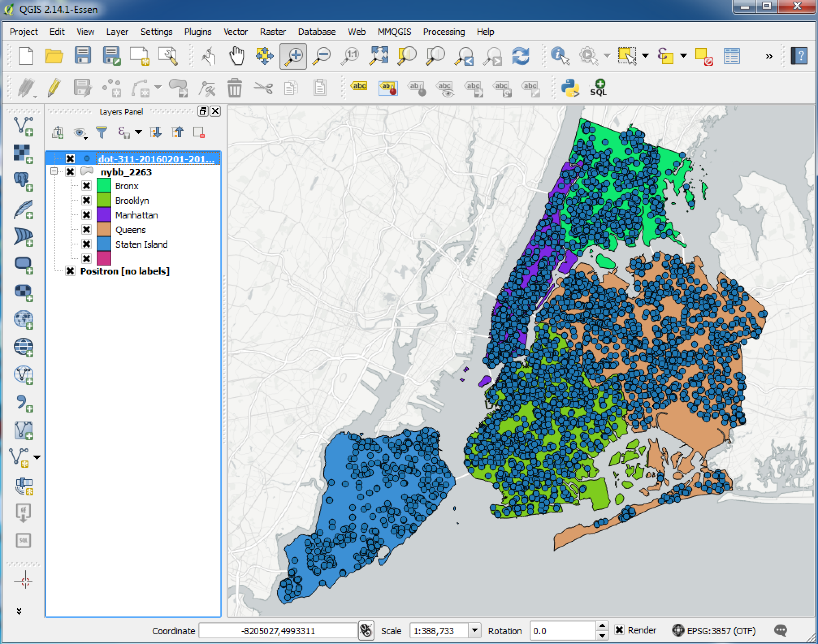The image size is (818, 644).
Task: Toggle visibility of the Positron basemap layer
Action: pos(70,271)
